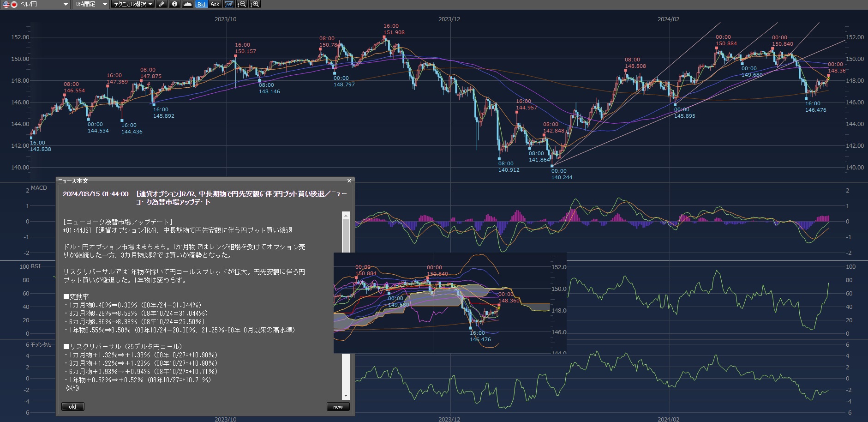Switch to the area chart type icon
Viewport: 868px width, 422px height.
[x=187, y=4]
